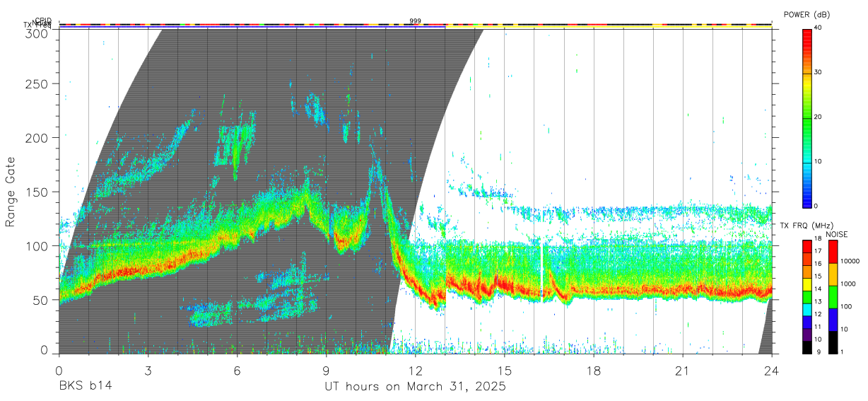Click the 9 tick label on UT hours axis
The width and height of the screenshot is (868, 401).
pos(326,371)
